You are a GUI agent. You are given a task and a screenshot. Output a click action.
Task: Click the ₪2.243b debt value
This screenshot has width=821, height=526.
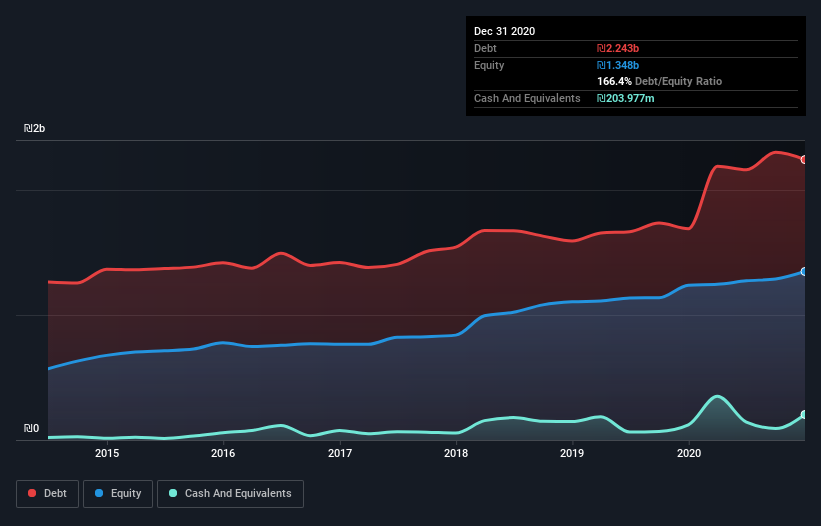tap(618, 48)
